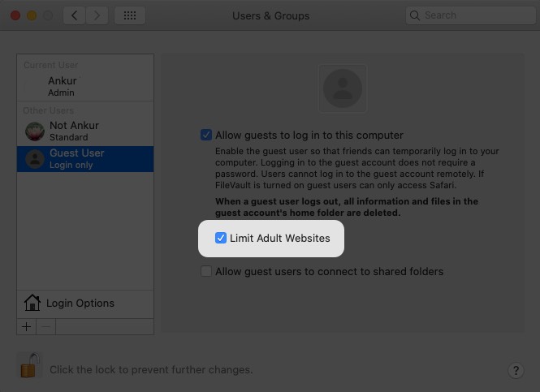Open help with the question mark button

(x=516, y=371)
